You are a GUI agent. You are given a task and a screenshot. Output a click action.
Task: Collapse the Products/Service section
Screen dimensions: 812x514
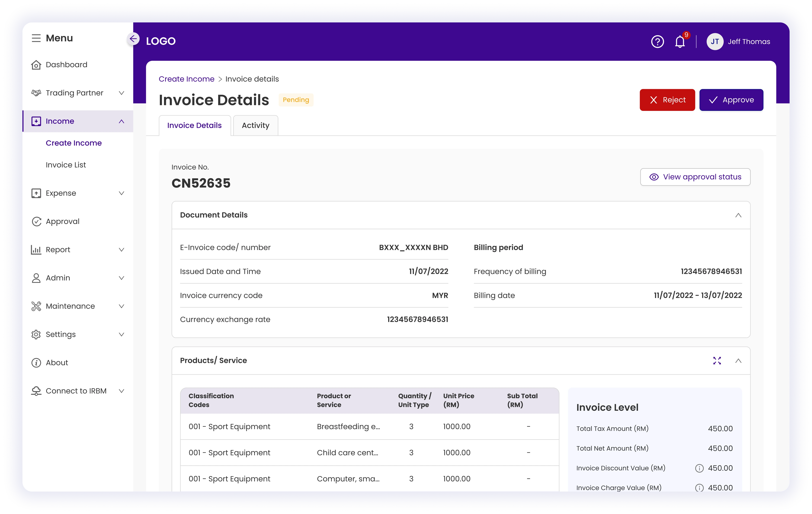pos(738,361)
